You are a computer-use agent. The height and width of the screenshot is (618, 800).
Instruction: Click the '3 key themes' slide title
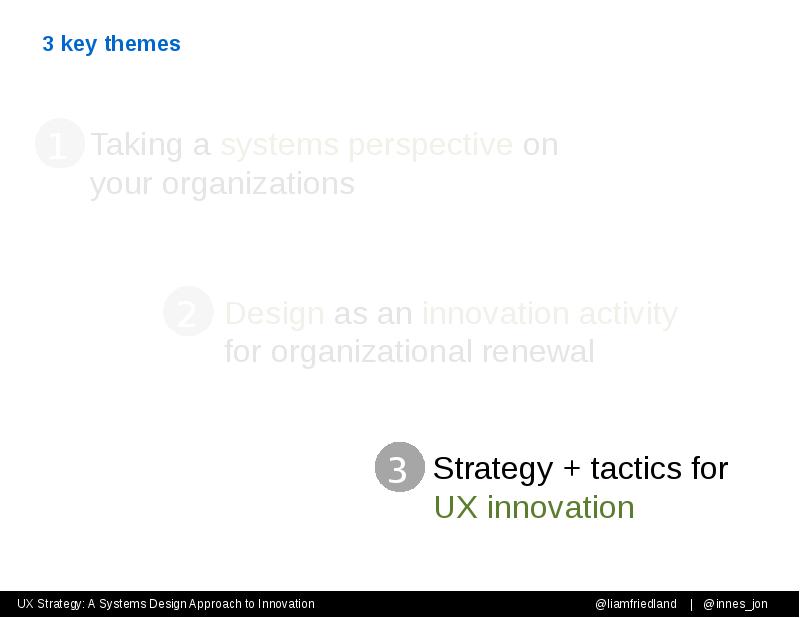click(111, 44)
